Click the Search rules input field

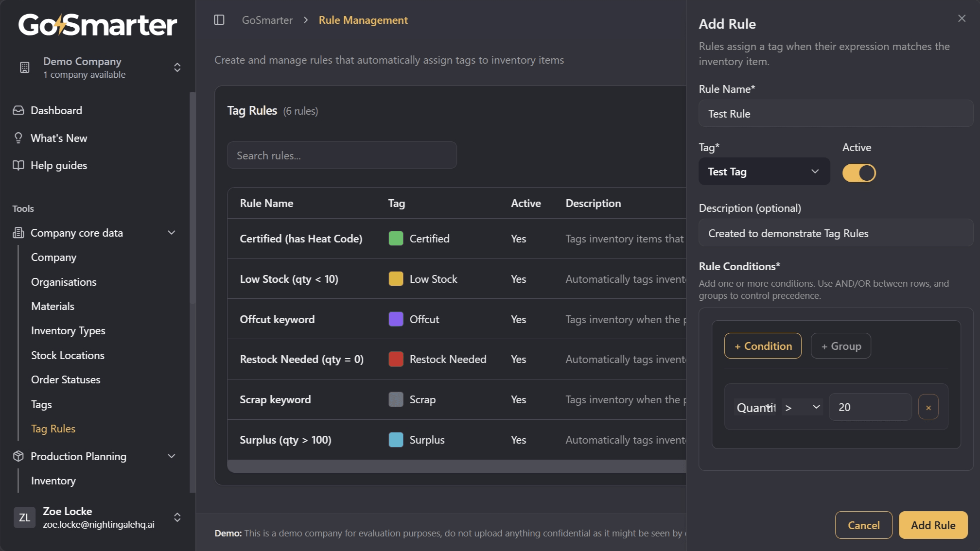342,155
